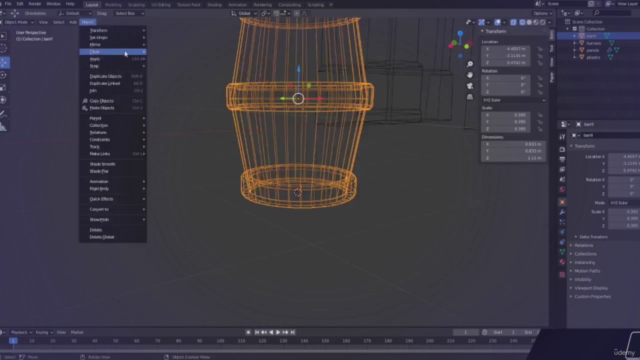Viewport: 640px width, 360px height.
Task: Open the Transform submenu in Object menu
Action: pos(113,31)
